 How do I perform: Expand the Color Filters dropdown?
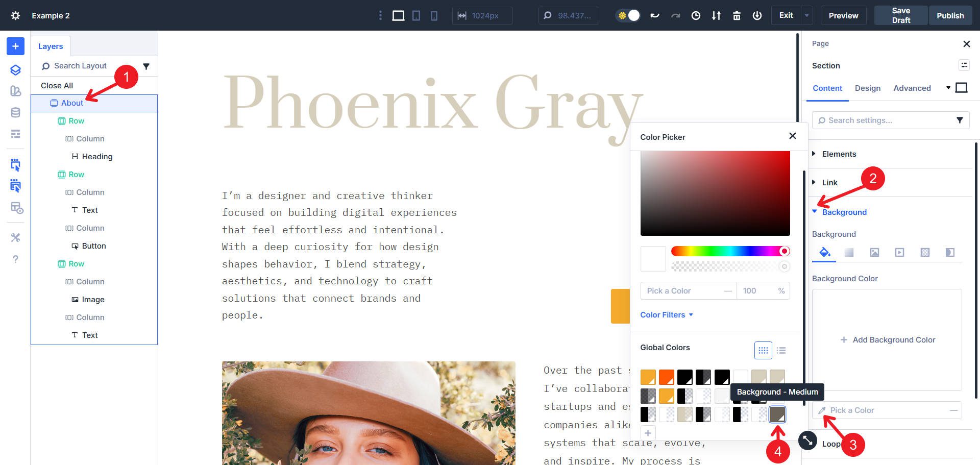(667, 315)
